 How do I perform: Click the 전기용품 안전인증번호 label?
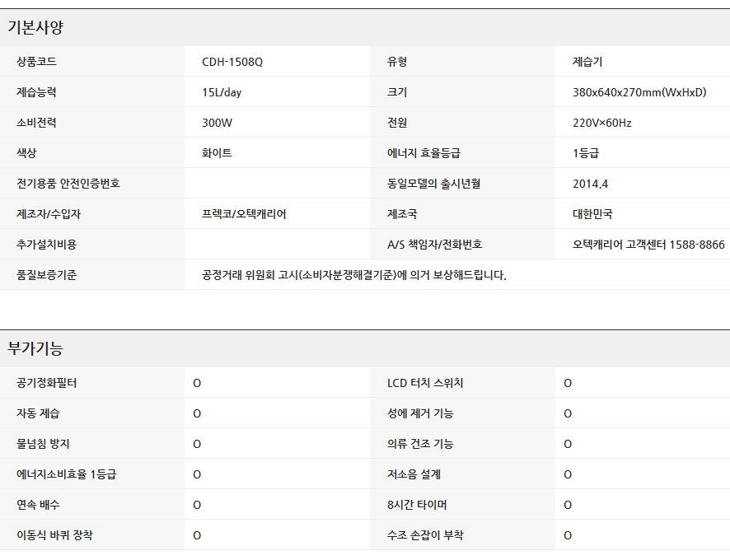tap(68, 184)
